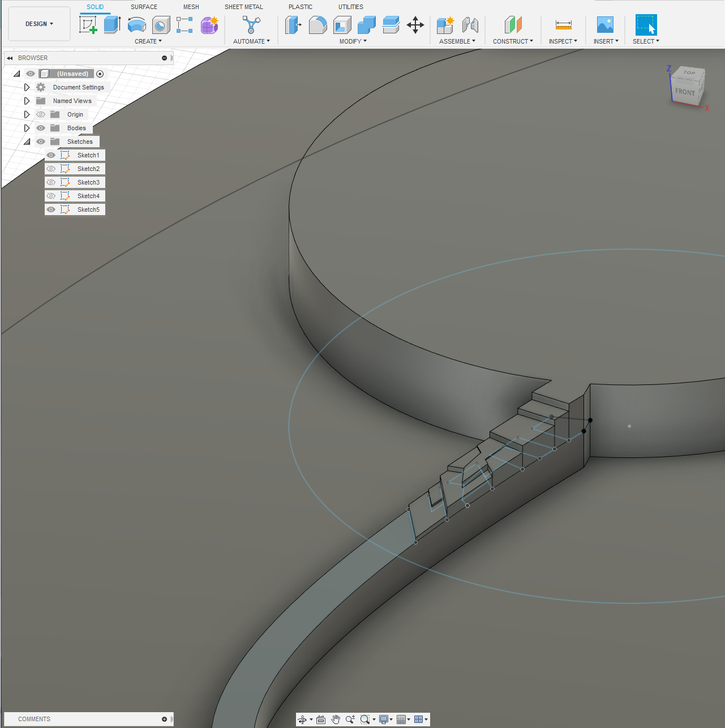The height and width of the screenshot is (728, 725).
Task: Open the CONSTRUCT menu
Action: 513,41
